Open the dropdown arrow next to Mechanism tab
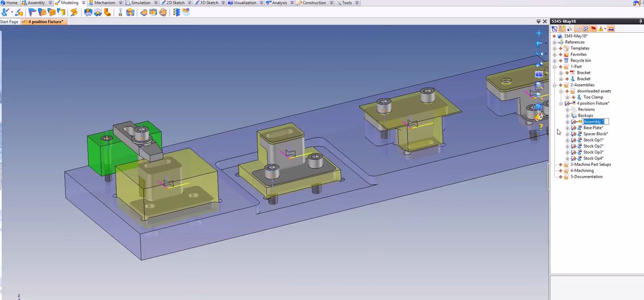The width and height of the screenshot is (644, 300). pos(120,3)
